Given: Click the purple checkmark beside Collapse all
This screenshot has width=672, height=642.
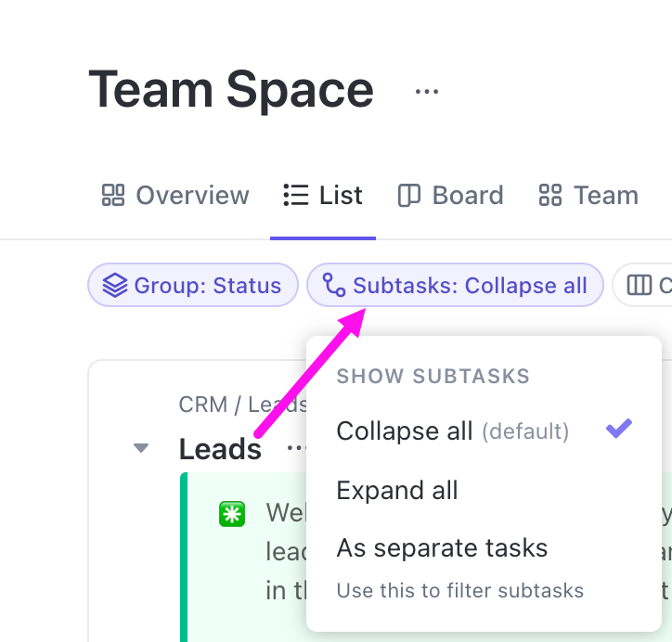Looking at the screenshot, I should 618,429.
